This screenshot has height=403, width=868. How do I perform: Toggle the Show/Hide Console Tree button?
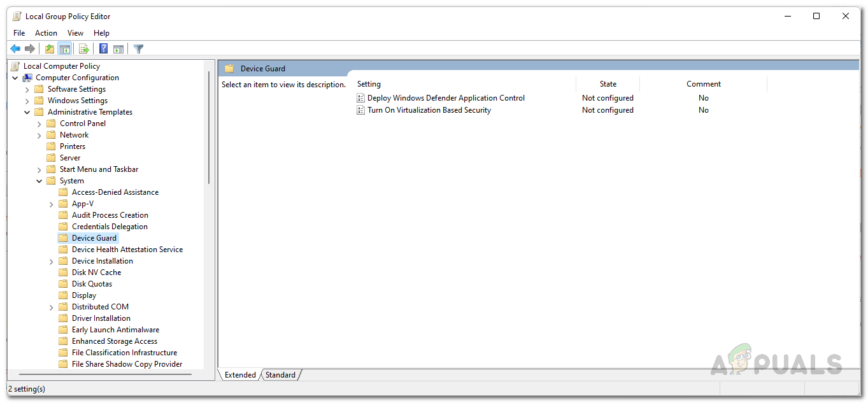[x=65, y=48]
